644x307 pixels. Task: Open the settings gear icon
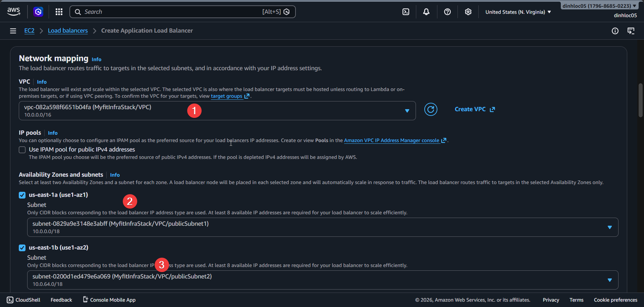pyautogui.click(x=468, y=12)
